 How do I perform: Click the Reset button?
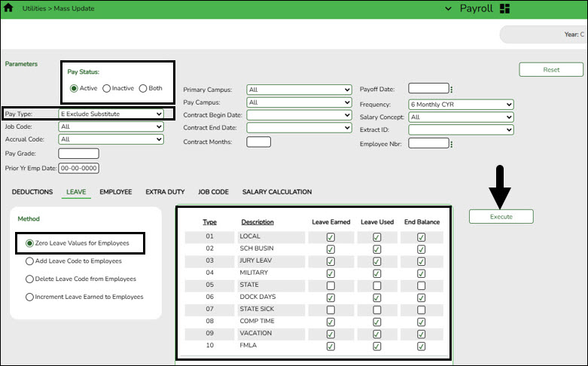coord(551,69)
